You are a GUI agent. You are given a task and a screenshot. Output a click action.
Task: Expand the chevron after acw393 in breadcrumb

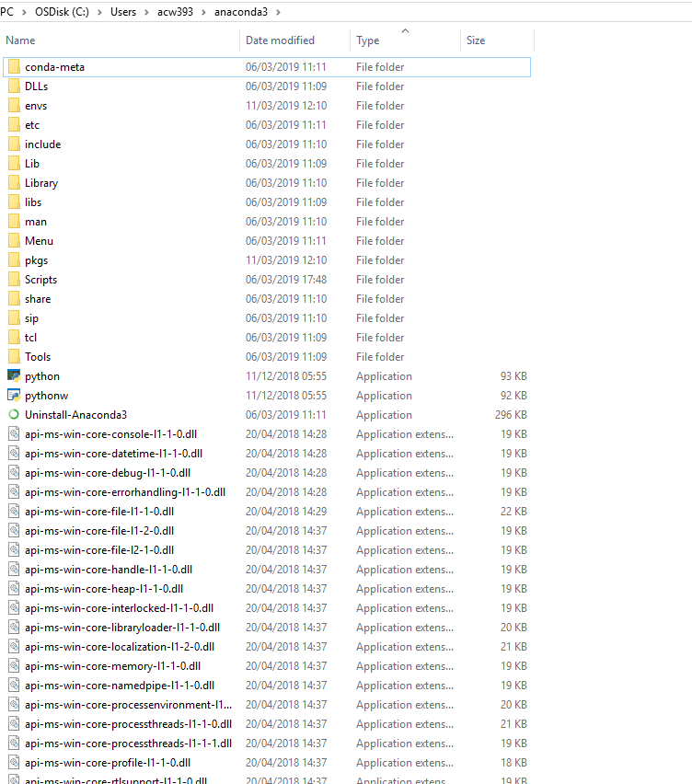(x=203, y=12)
